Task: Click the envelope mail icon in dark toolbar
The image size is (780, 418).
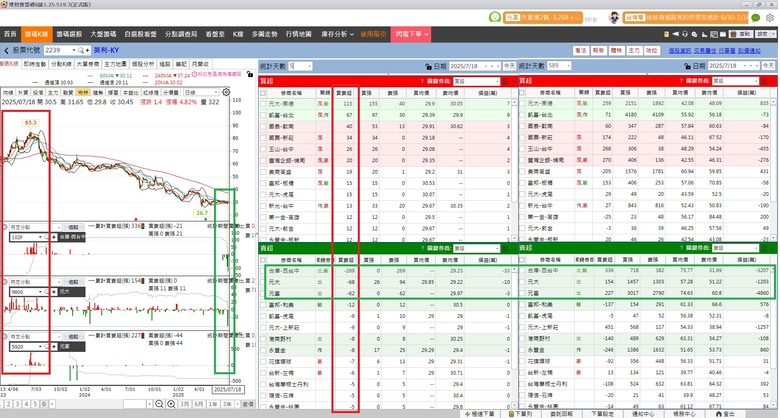Action: tap(723, 34)
